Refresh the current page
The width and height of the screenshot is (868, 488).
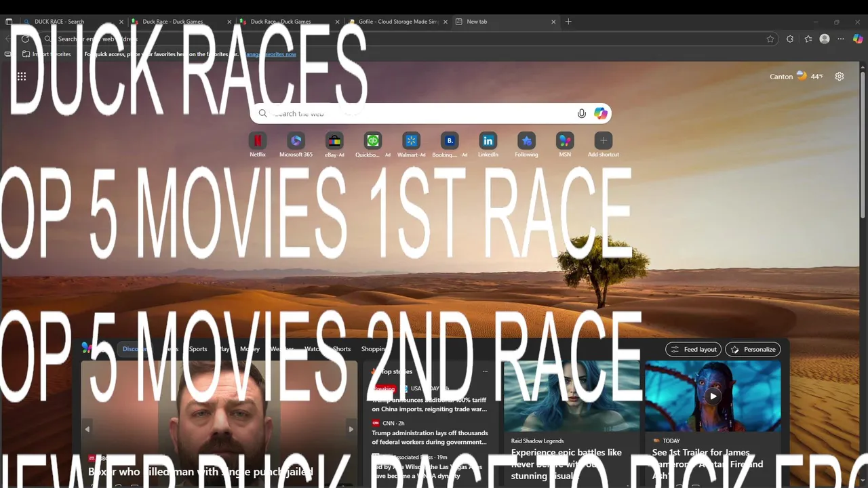[25, 39]
